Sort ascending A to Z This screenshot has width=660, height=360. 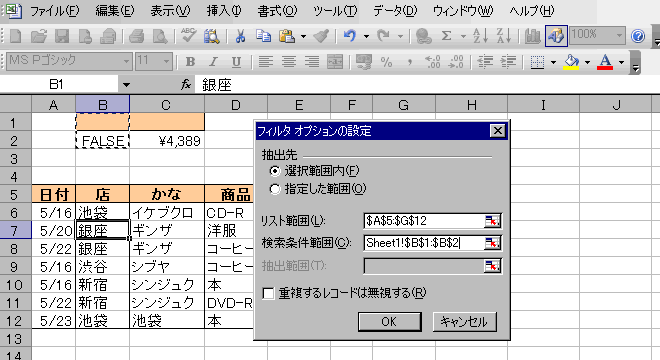(481, 36)
